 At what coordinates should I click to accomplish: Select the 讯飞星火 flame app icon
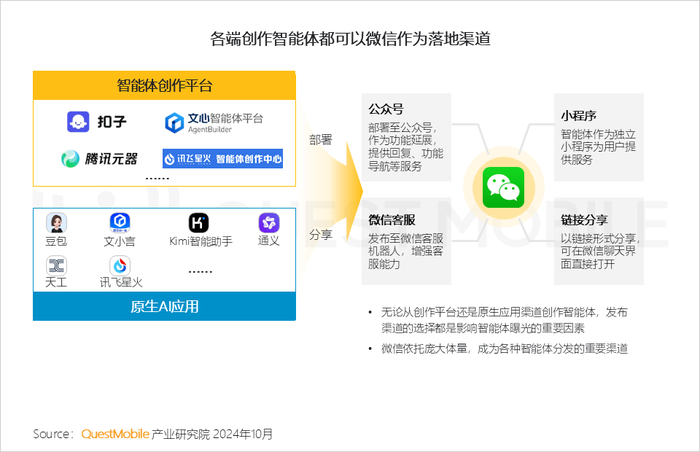pyautogui.click(x=120, y=266)
